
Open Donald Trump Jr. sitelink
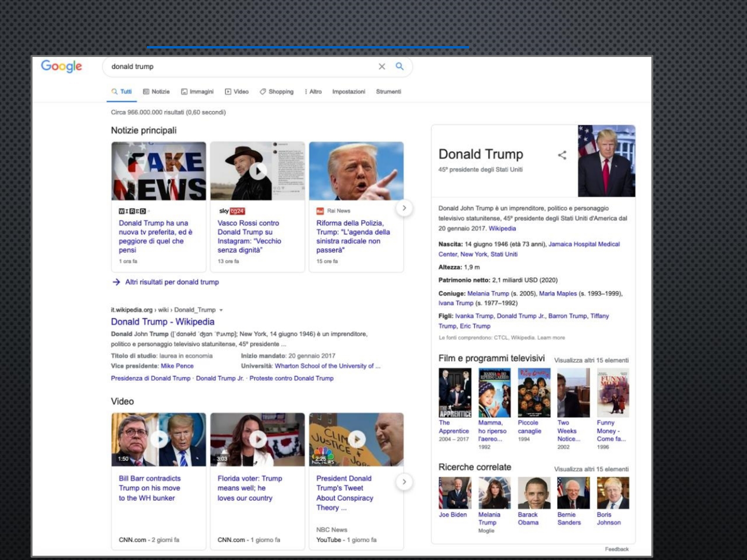click(220, 378)
